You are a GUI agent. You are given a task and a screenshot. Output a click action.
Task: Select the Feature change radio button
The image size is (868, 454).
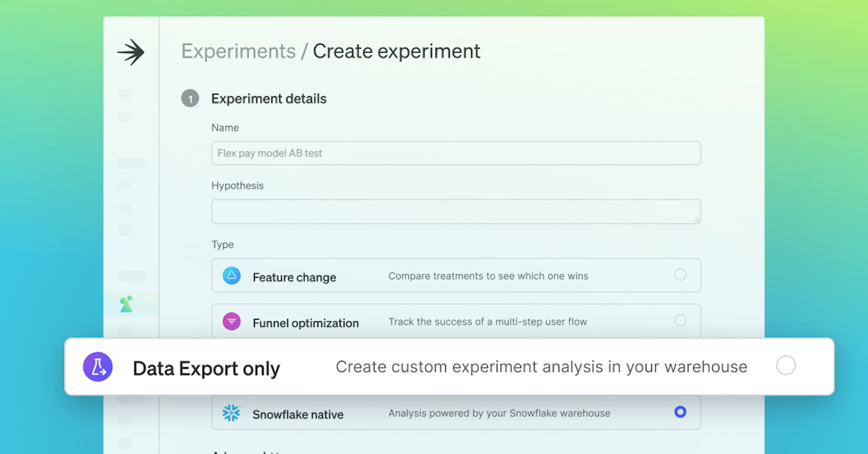(680, 275)
